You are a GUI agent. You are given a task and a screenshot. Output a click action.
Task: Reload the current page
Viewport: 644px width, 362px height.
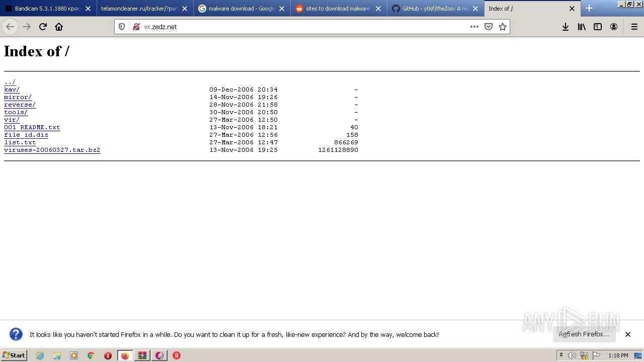[43, 27]
